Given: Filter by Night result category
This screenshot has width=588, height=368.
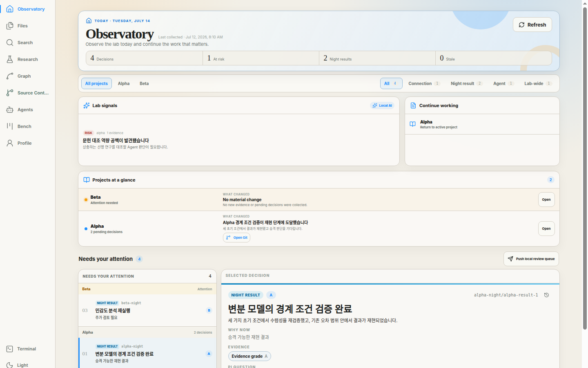Looking at the screenshot, I should 466,83.
